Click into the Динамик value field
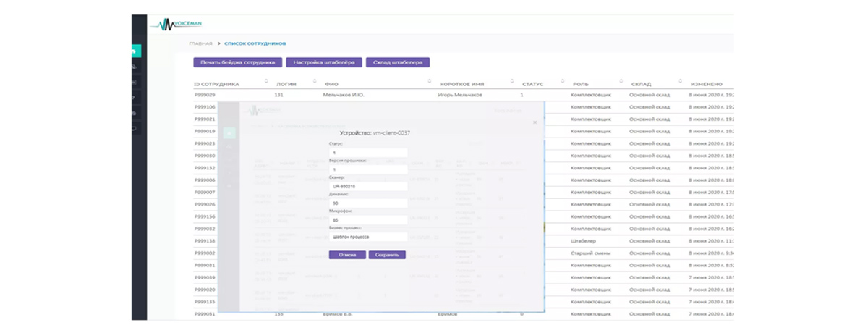 (x=368, y=203)
